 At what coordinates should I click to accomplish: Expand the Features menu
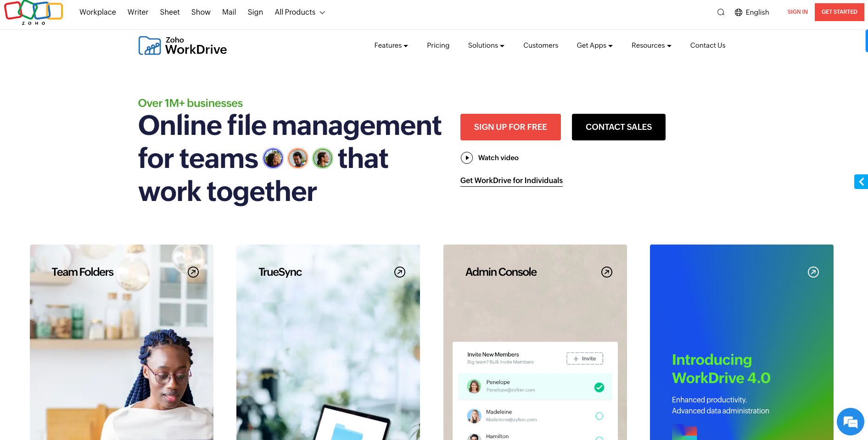tap(391, 45)
